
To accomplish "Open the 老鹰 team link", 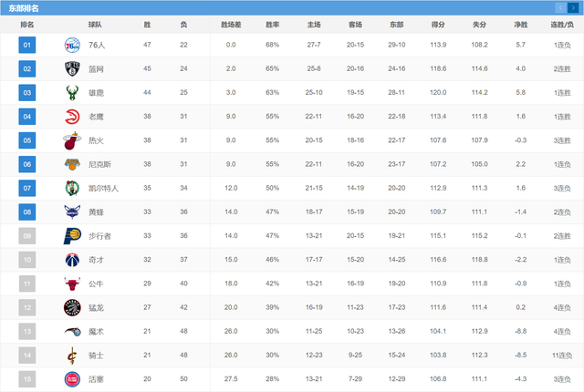I will (x=96, y=117).
